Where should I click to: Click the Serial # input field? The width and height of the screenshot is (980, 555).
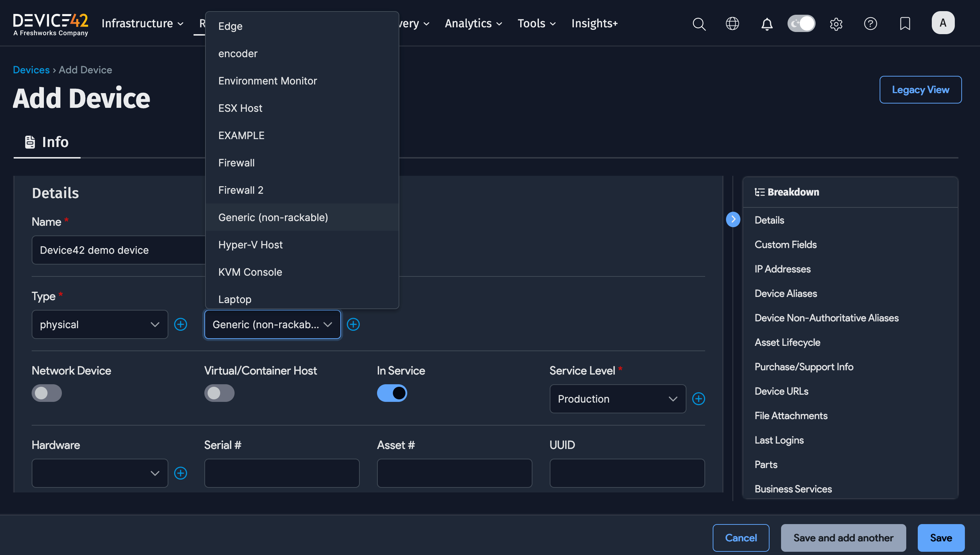click(x=282, y=473)
